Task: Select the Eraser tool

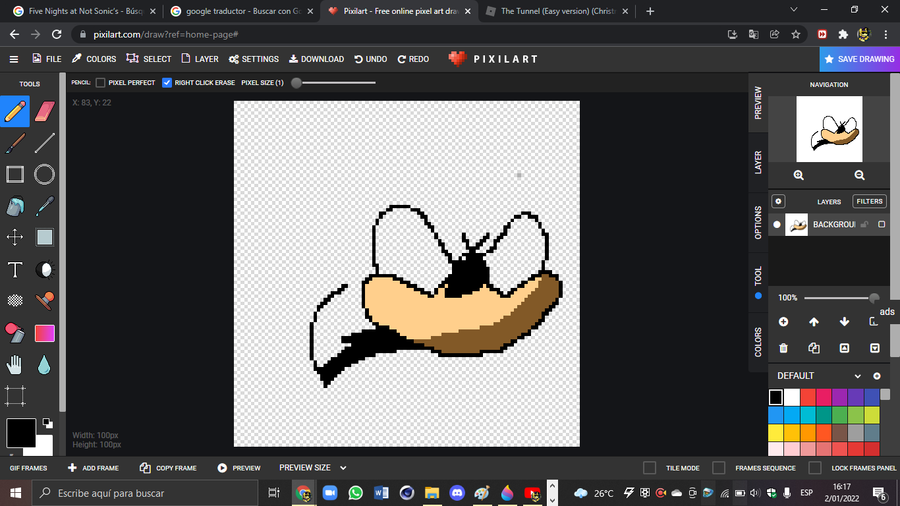Action: [x=44, y=111]
